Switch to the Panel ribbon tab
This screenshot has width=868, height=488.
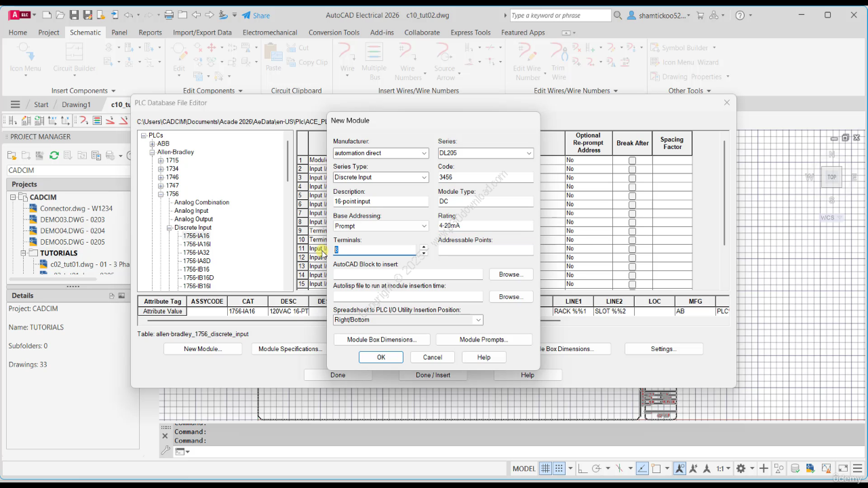pyautogui.click(x=119, y=32)
